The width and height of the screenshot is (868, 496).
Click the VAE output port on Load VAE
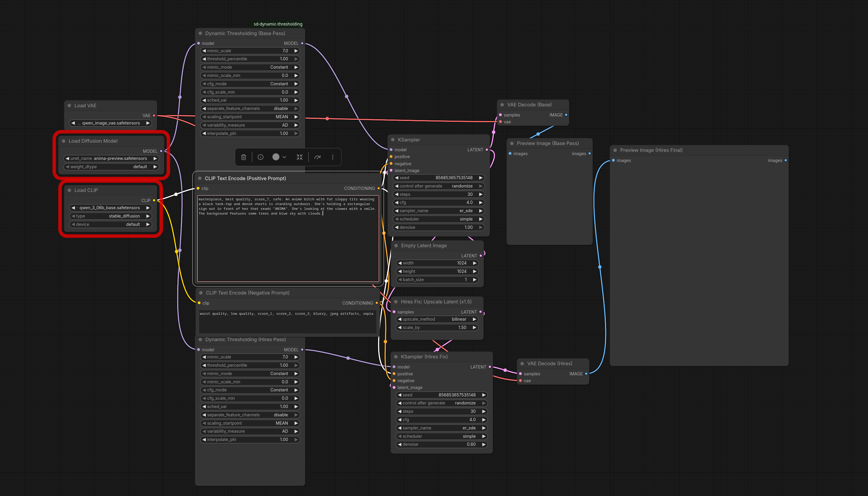pyautogui.click(x=154, y=116)
